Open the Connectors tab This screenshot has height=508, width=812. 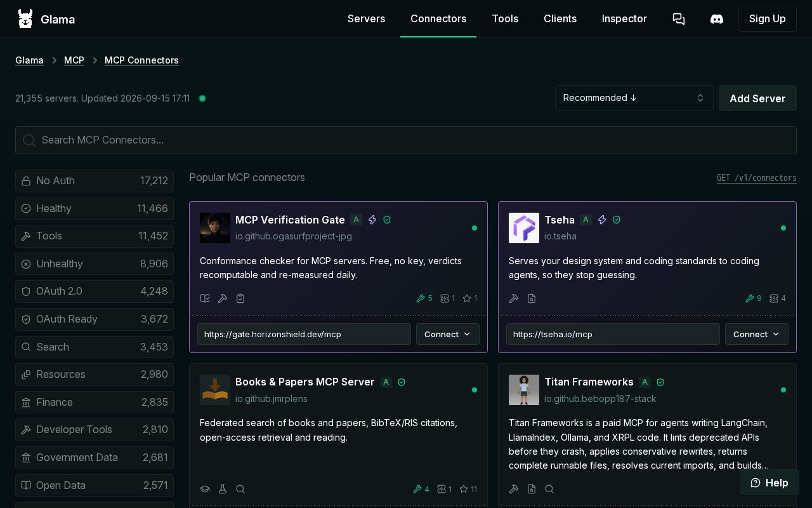pyautogui.click(x=438, y=19)
